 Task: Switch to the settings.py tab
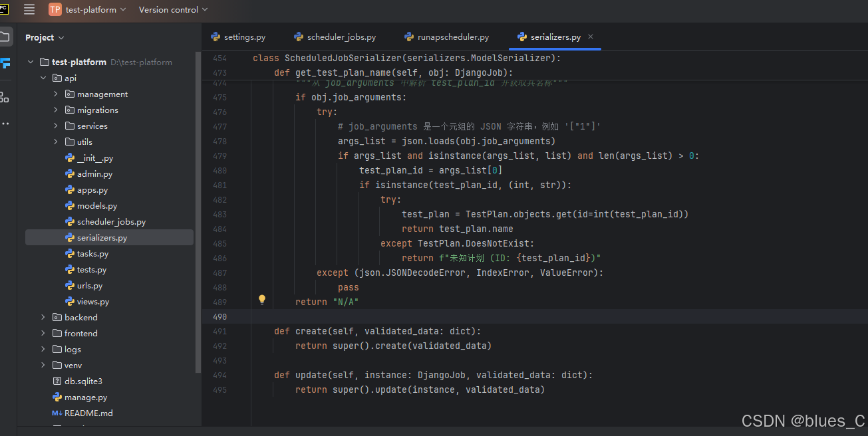tap(238, 37)
